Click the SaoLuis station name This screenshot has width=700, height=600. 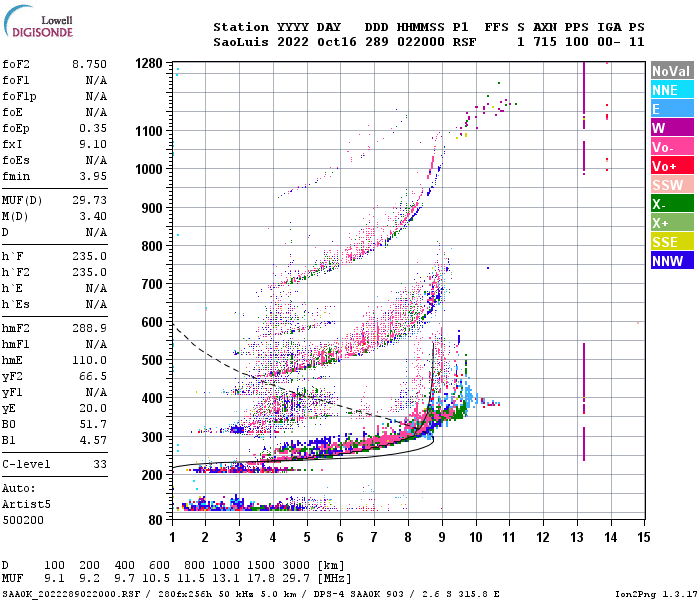coord(241,42)
